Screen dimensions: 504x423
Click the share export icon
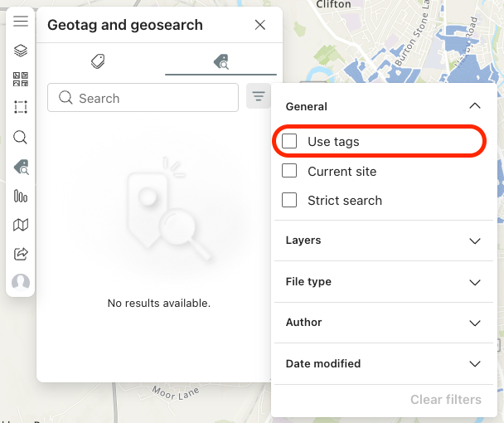pyautogui.click(x=21, y=254)
